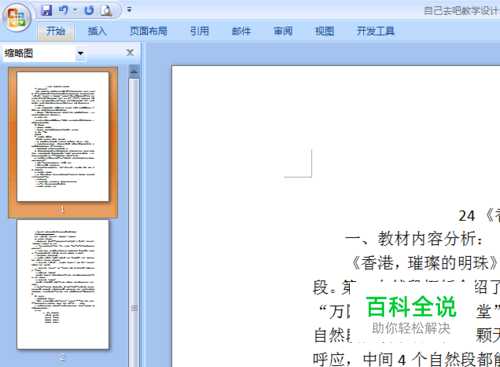
Task: Open the undo history dropdown arrow
Action: coord(75,10)
